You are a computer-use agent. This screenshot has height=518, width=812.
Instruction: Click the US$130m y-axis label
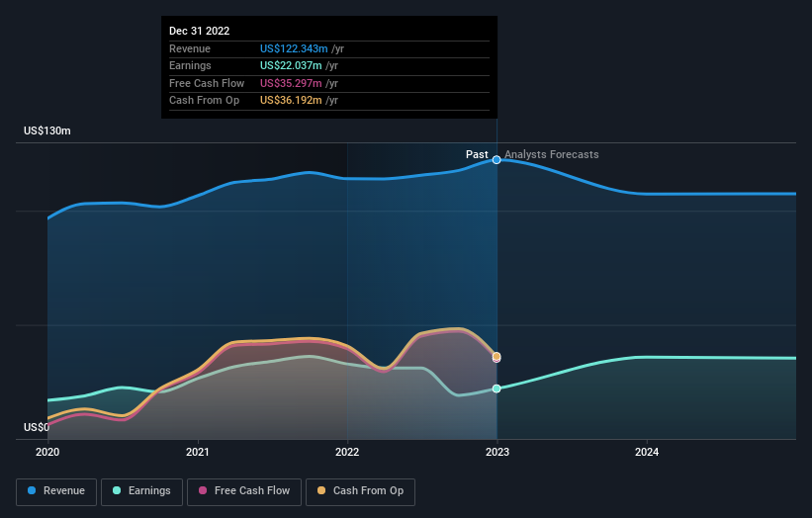(47, 130)
